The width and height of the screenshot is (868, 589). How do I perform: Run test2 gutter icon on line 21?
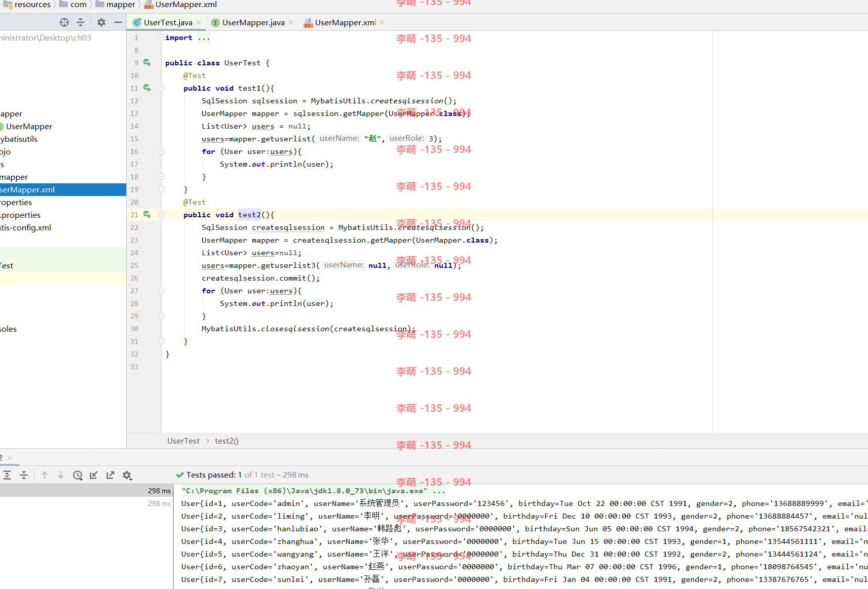click(x=147, y=214)
